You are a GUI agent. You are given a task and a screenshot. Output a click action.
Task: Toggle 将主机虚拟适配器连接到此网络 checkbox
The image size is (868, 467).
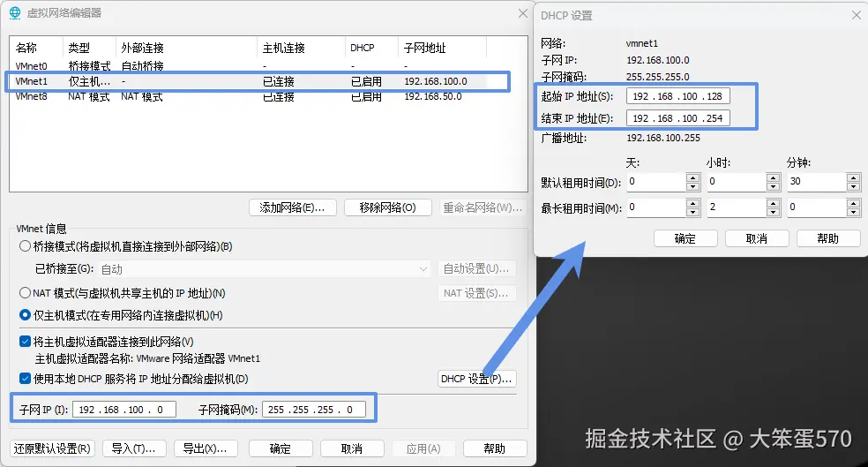coord(25,342)
